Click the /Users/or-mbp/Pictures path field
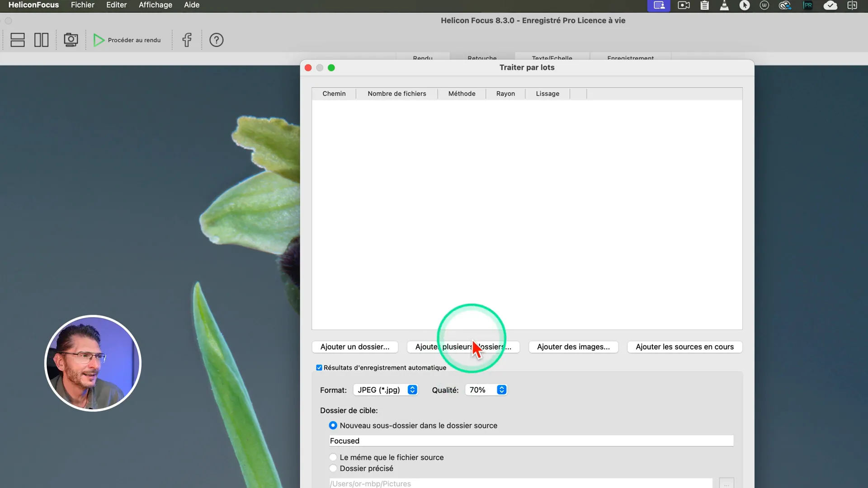868x488 pixels. 521,483
